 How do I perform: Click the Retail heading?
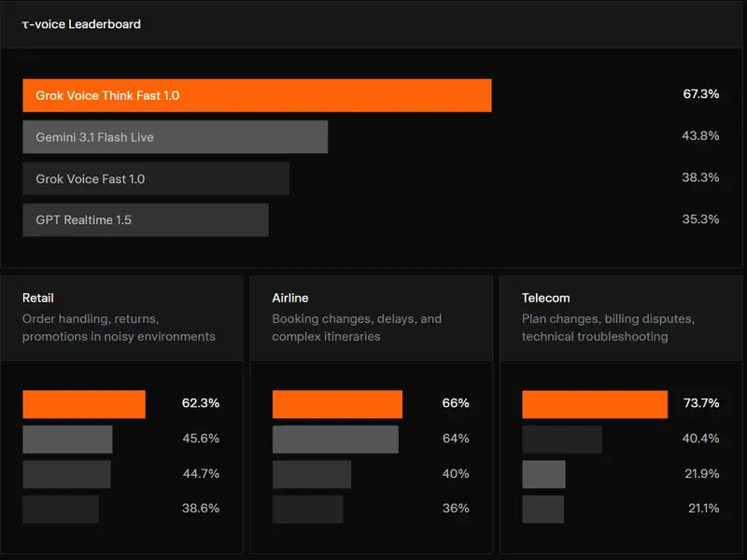click(x=38, y=298)
